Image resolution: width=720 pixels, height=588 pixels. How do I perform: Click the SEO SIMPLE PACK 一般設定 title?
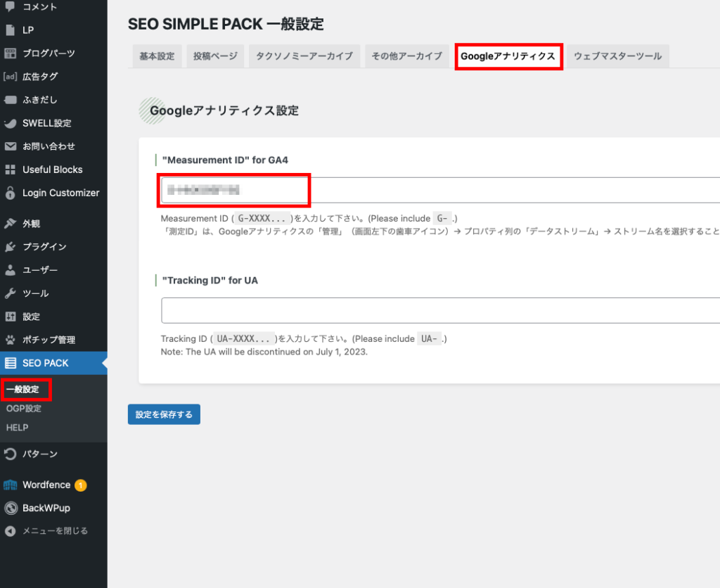pyautogui.click(x=226, y=24)
